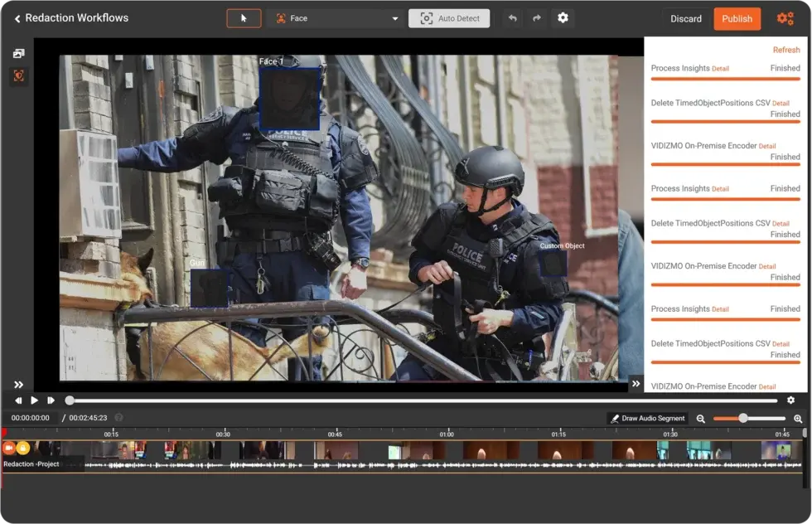This screenshot has width=812, height=524.
Task: Toggle the face redaction list icon in left sidebar
Action: pos(18,75)
